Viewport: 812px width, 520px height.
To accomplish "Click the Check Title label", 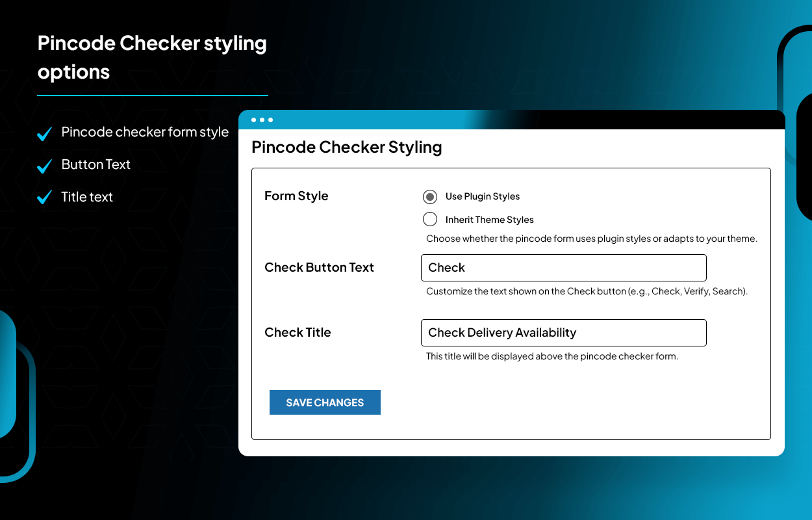I will coord(298,333).
